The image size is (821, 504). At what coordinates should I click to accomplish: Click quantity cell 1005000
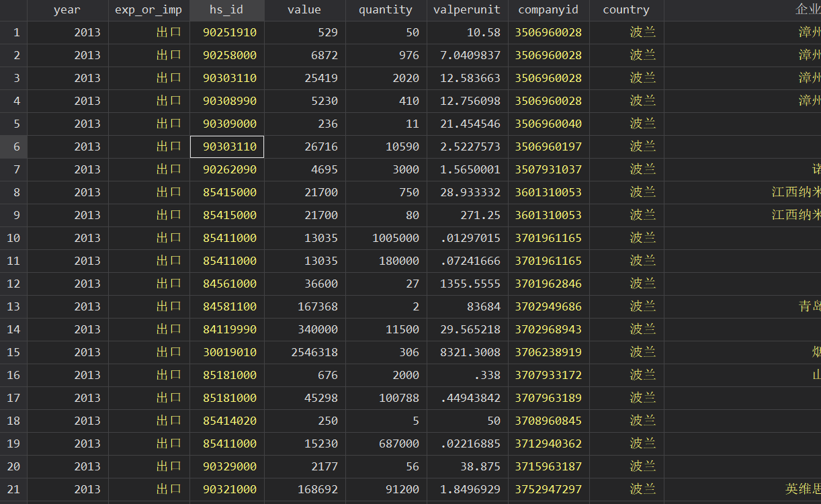[x=396, y=238]
